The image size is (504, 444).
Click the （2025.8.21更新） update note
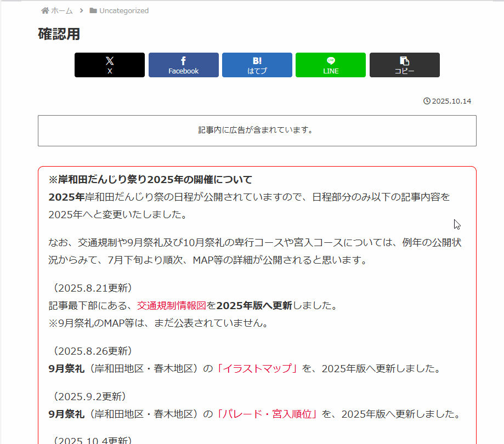click(x=90, y=288)
